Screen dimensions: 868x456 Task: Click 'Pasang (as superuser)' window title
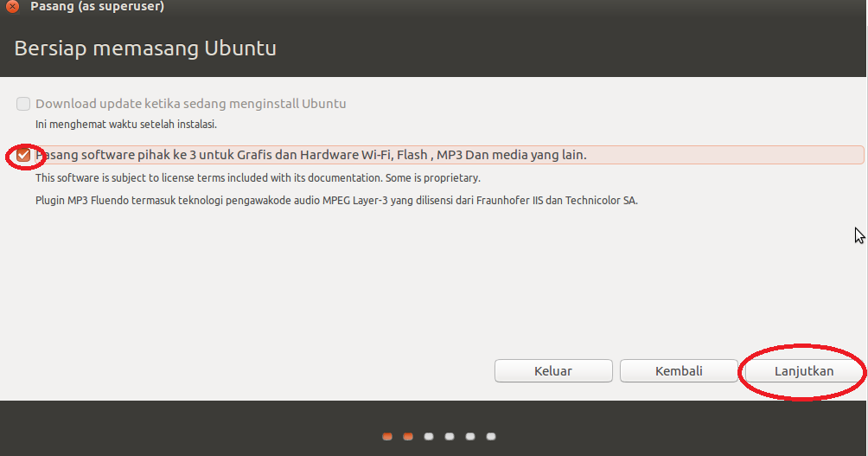[x=98, y=7]
